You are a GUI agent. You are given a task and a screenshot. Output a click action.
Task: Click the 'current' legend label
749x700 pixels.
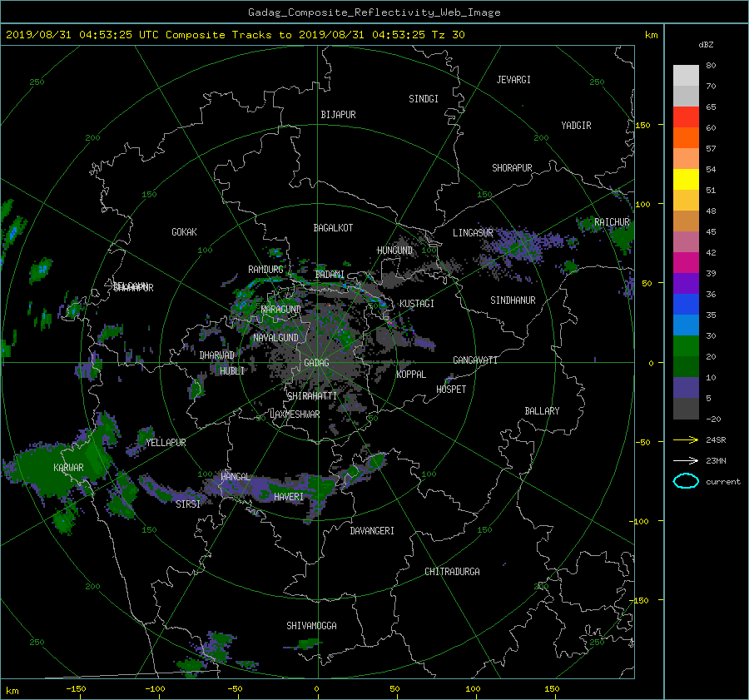[x=723, y=482]
